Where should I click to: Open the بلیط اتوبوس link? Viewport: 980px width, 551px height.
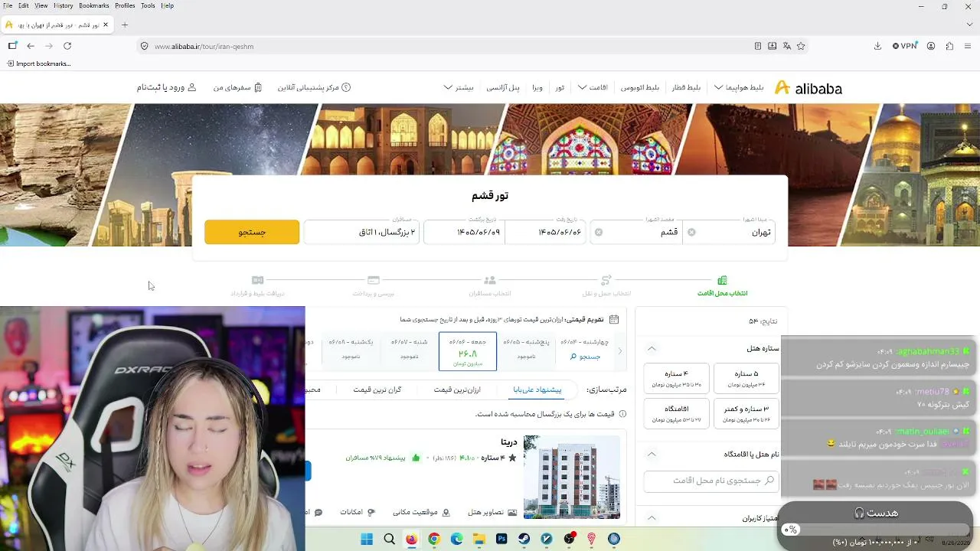pyautogui.click(x=642, y=88)
